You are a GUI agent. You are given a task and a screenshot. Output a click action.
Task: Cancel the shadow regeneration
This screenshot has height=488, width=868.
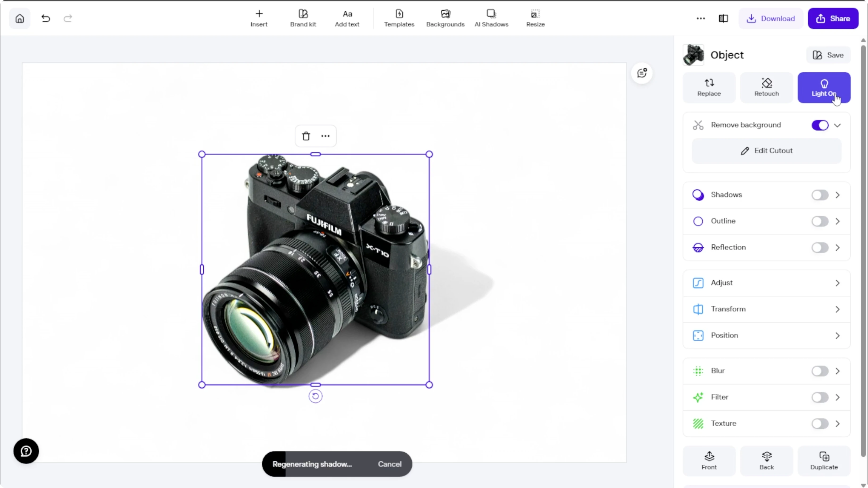(x=389, y=464)
